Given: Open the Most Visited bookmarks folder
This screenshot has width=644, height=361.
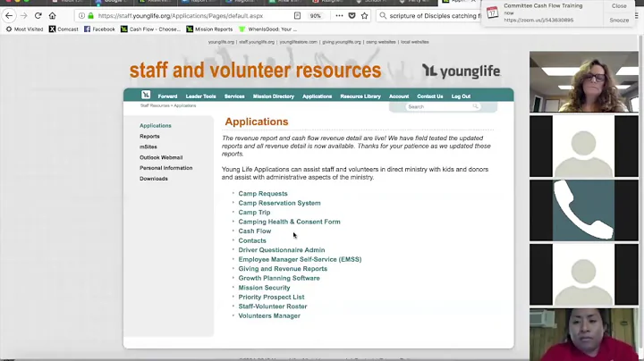Looking at the screenshot, I should point(24,29).
